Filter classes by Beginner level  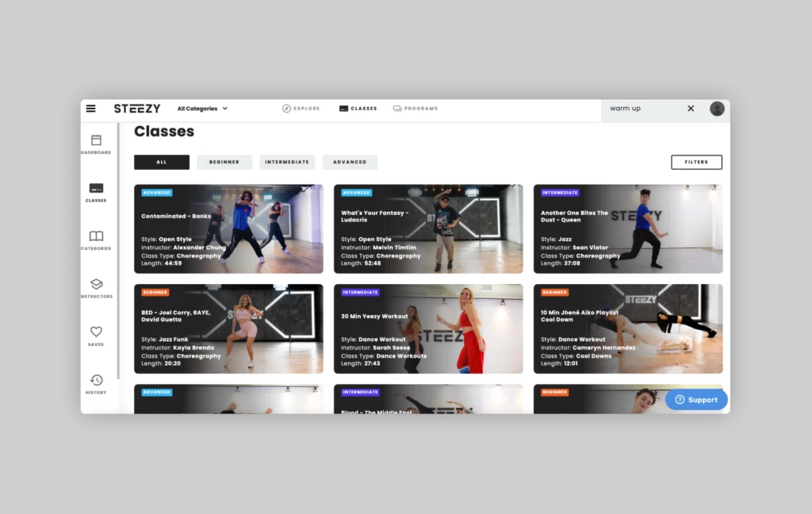[x=224, y=162]
